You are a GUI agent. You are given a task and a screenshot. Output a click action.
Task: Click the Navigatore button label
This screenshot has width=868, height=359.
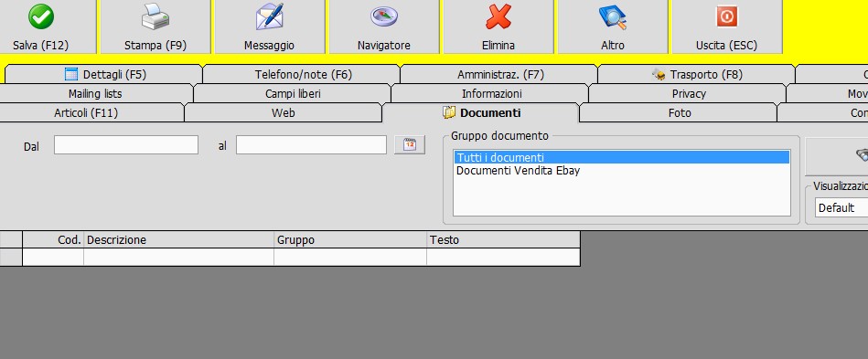click(383, 46)
